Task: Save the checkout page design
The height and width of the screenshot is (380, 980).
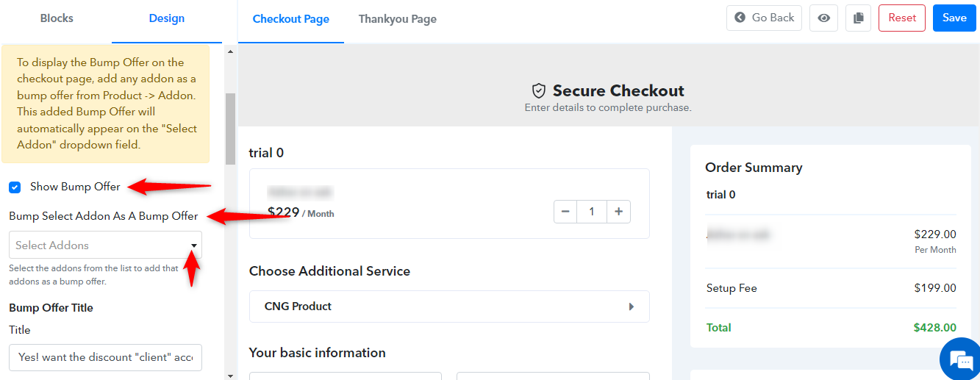Action: coord(954,18)
